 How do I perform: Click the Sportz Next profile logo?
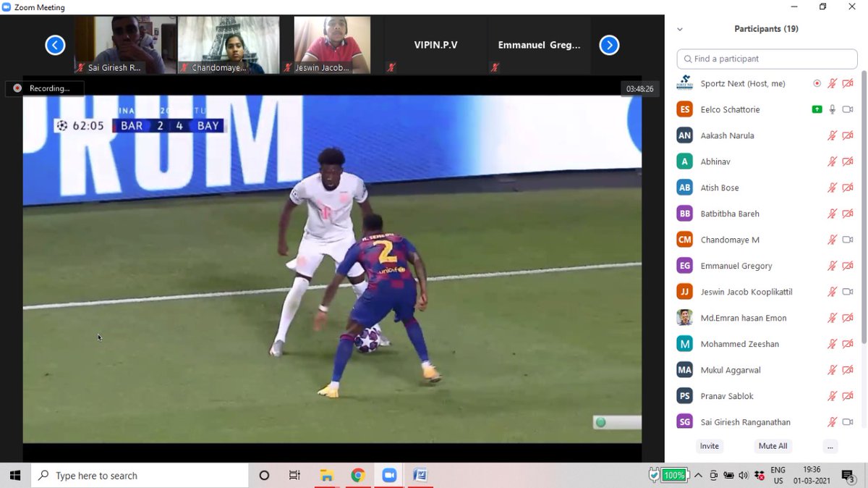tap(684, 83)
